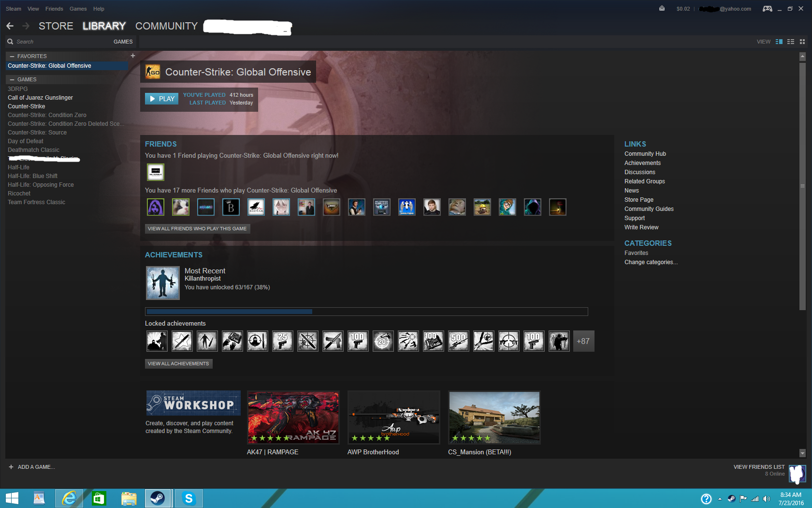The width and height of the screenshot is (812, 508).
Task: Switch to detail view mode
Action: (x=779, y=42)
